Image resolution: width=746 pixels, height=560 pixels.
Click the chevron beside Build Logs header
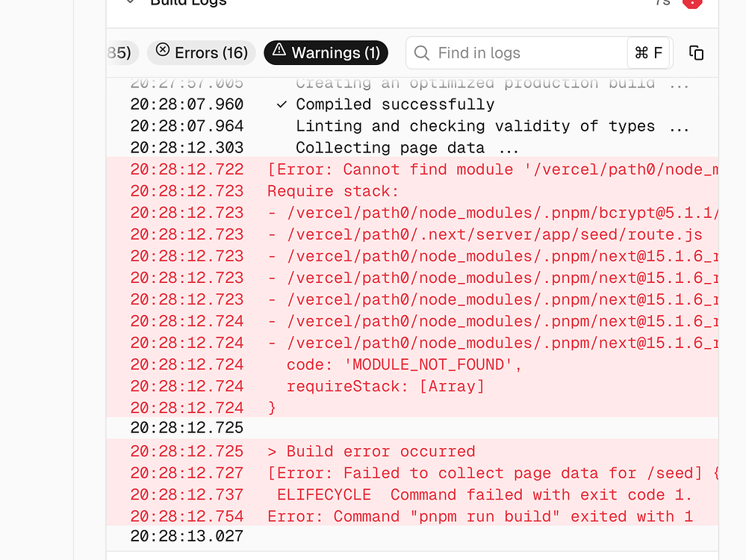point(129,3)
